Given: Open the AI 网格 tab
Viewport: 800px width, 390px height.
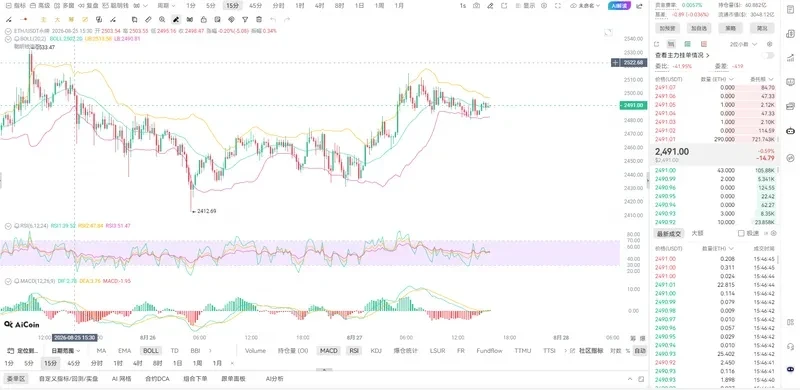Looking at the screenshot, I should (121, 379).
